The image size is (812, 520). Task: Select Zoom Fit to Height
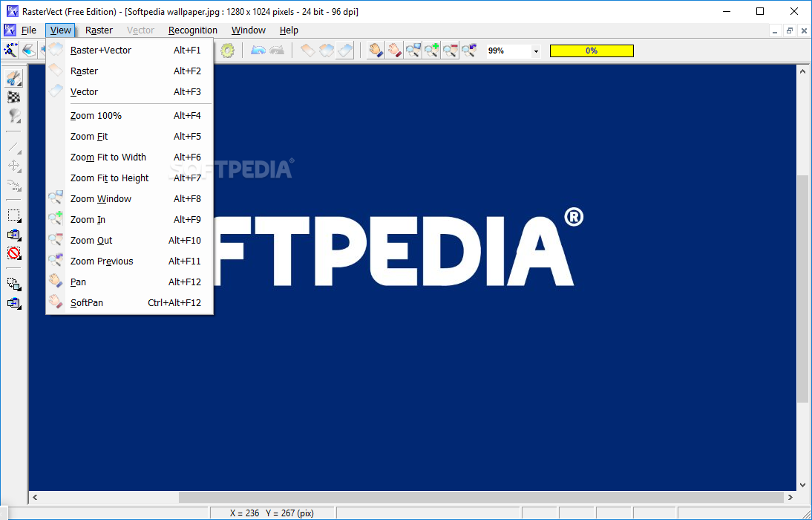point(129,178)
